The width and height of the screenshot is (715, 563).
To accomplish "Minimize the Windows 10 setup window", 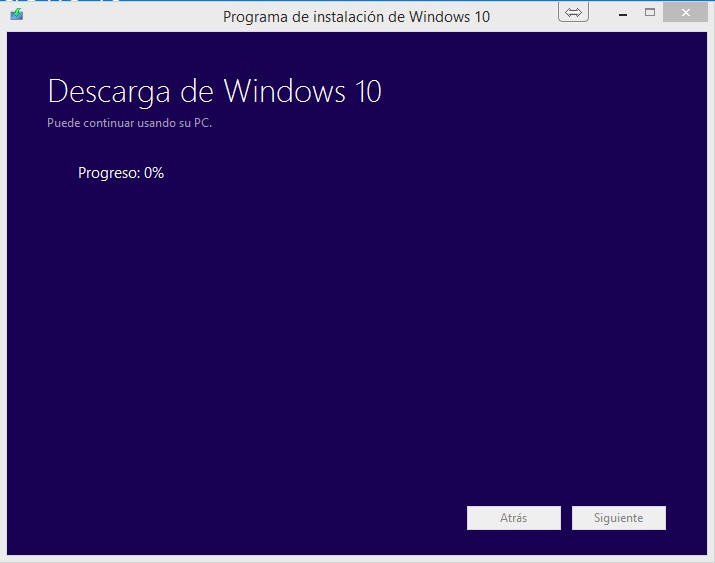I will point(623,14).
